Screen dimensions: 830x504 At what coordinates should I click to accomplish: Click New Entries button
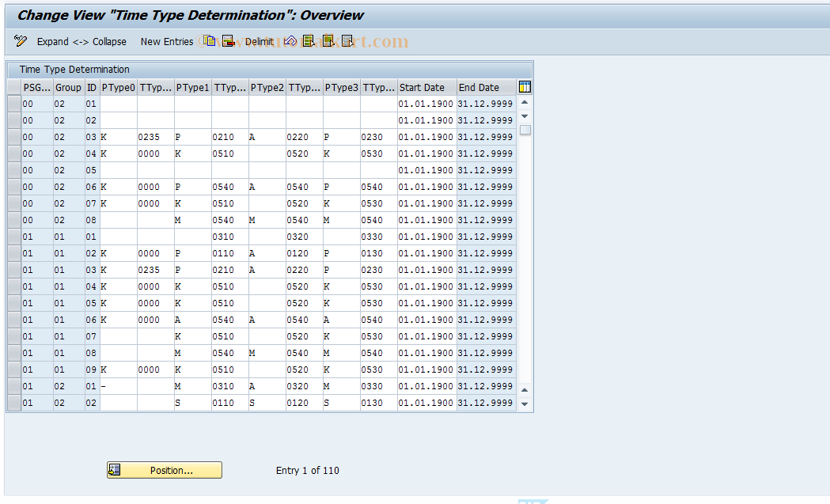coord(167,41)
